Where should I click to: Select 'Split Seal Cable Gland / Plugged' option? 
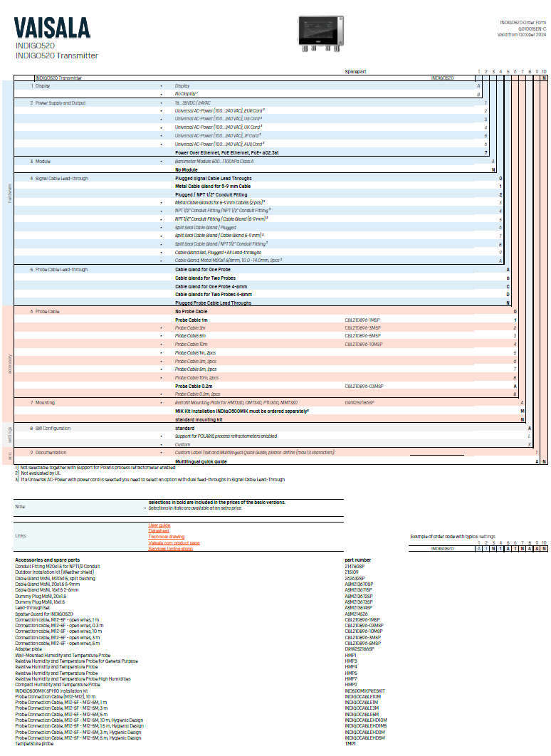[205, 228]
